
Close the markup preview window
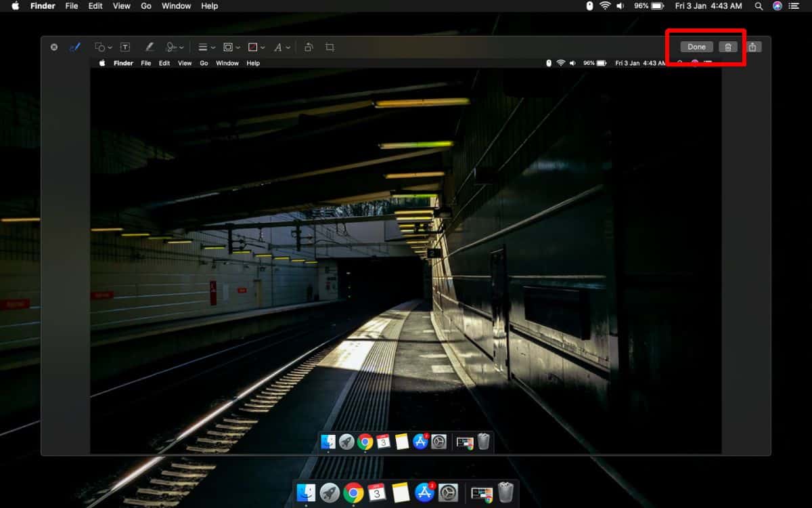(54, 47)
